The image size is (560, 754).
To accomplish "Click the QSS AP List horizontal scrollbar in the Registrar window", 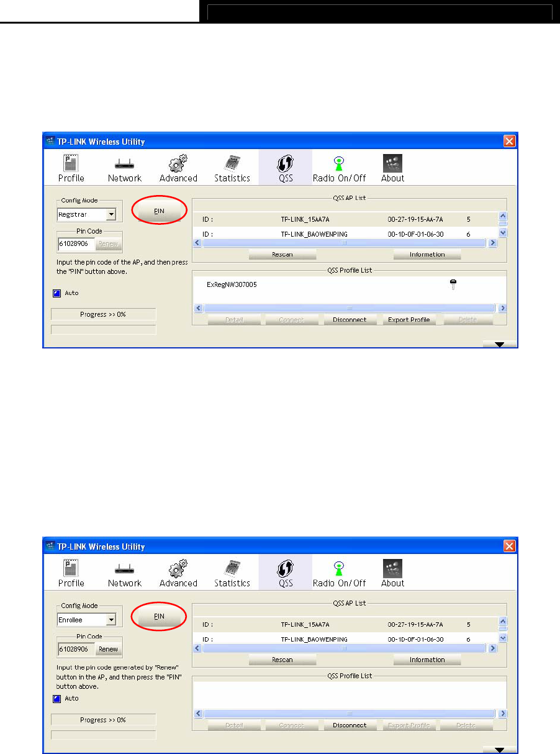I will tap(346, 243).
